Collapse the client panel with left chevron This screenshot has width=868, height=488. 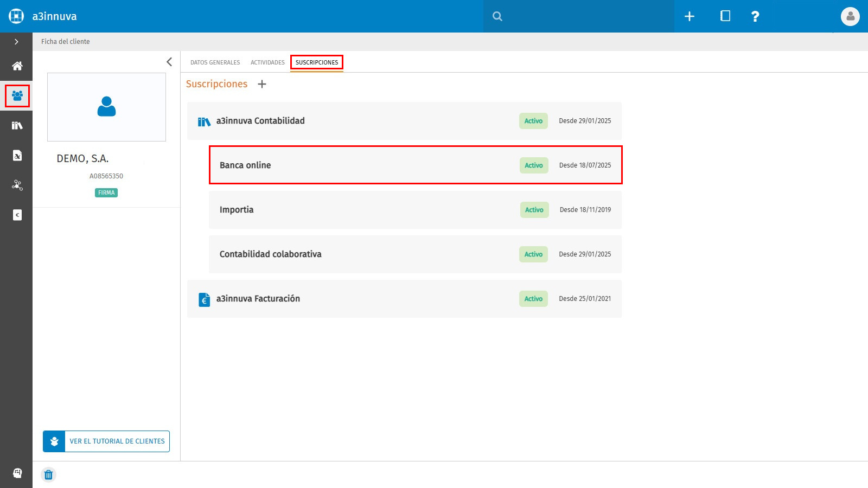pos(169,62)
